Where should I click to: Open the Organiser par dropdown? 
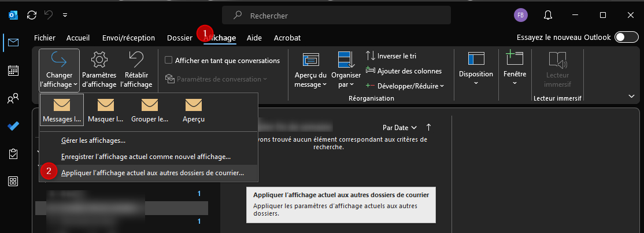(x=346, y=69)
